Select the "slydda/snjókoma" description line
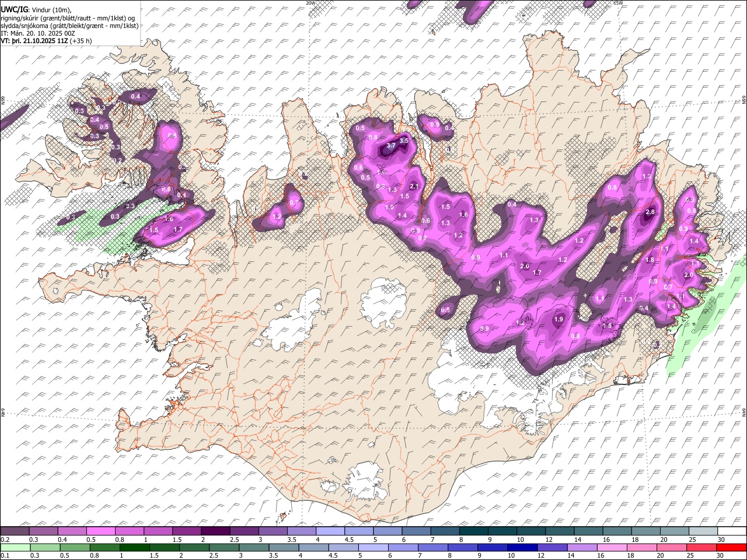The image size is (747, 560). point(69,26)
